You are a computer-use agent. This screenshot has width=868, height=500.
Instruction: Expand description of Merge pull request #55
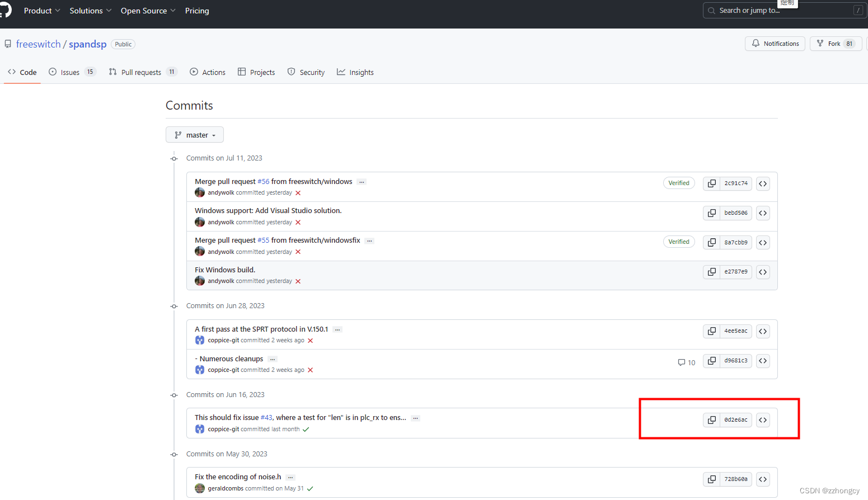click(x=369, y=240)
